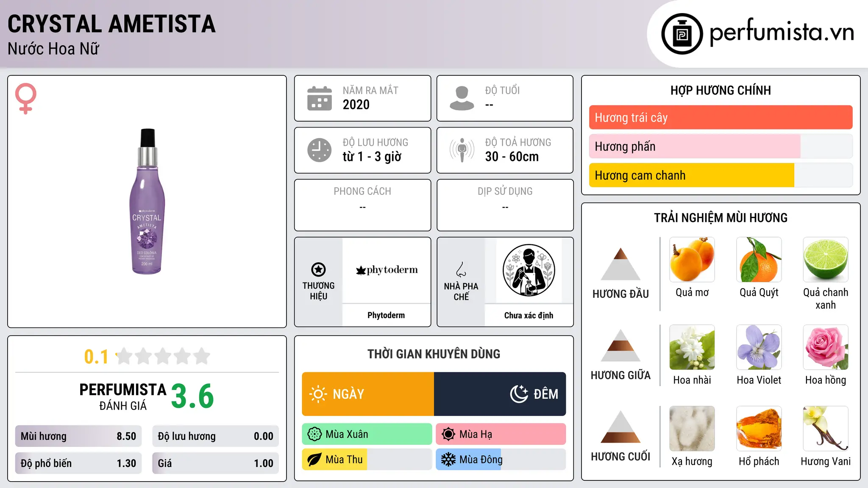
Task: Click the launch year 2020 value
Action: pos(356,105)
